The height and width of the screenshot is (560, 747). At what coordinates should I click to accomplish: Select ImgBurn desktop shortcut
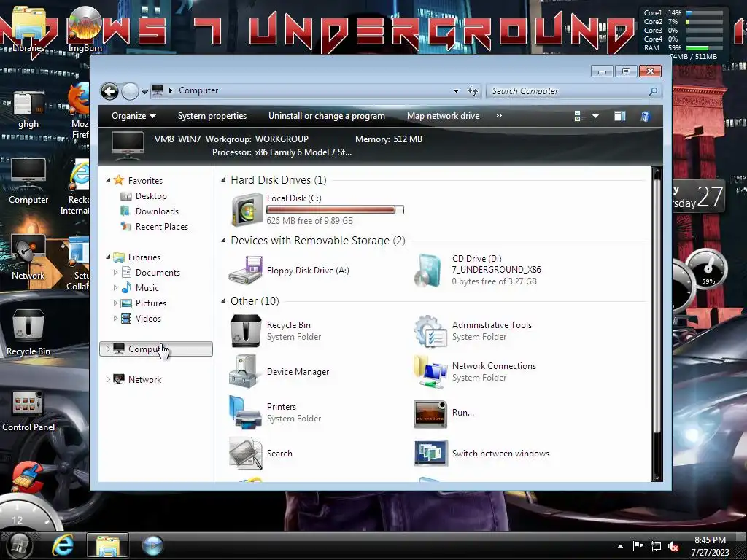tap(85, 29)
